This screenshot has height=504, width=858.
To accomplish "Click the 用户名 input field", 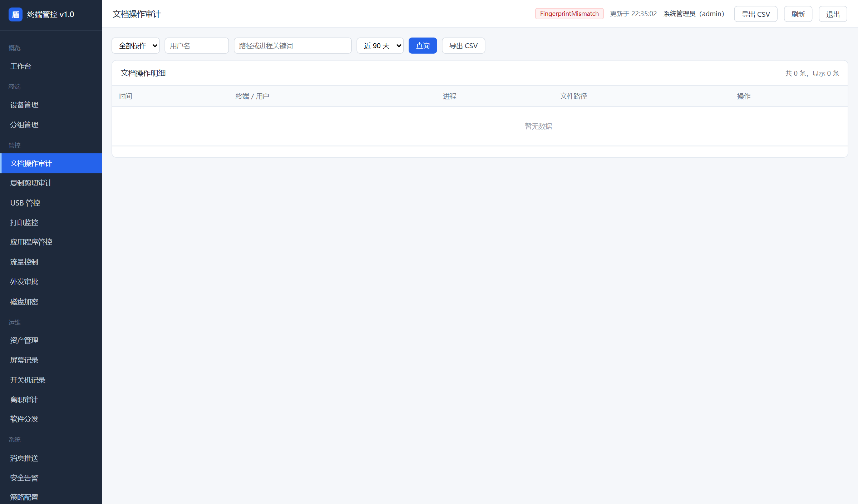I will point(197,46).
